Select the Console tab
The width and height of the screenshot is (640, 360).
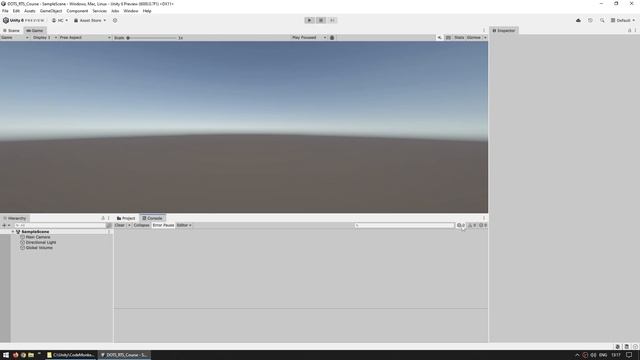(x=152, y=218)
